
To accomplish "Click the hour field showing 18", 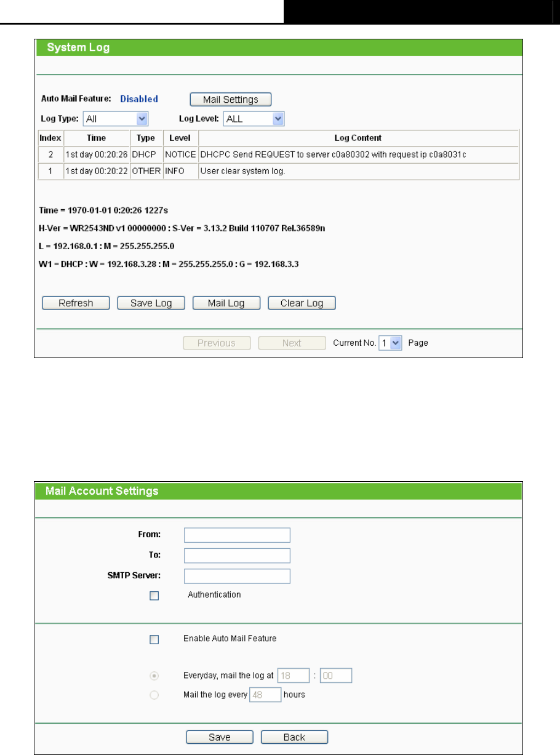I will (x=293, y=676).
